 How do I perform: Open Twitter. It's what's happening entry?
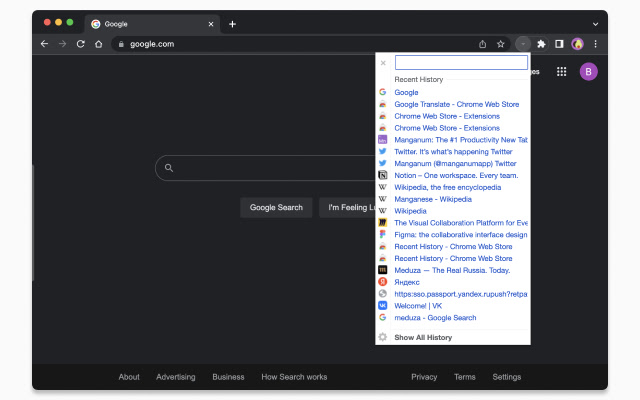tap(453, 151)
